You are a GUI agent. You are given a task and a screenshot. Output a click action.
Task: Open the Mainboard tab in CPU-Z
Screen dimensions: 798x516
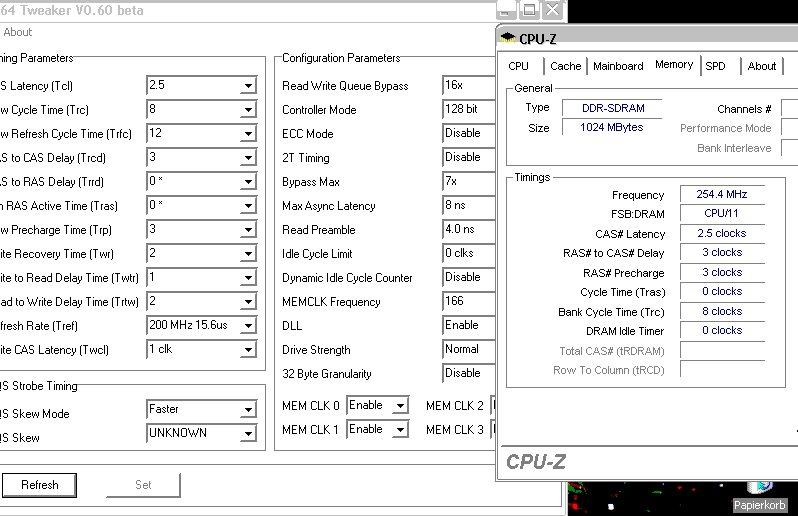point(618,66)
